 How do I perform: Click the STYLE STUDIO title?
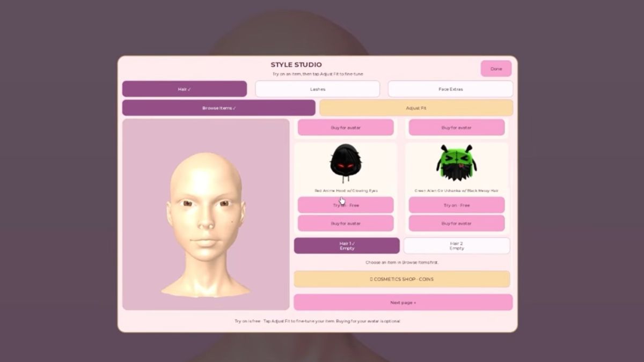click(296, 65)
